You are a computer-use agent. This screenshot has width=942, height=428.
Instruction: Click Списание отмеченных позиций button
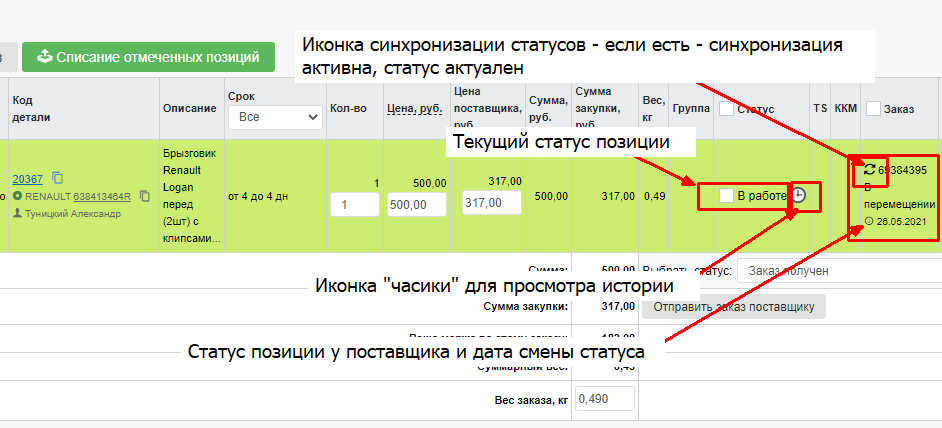click(148, 57)
